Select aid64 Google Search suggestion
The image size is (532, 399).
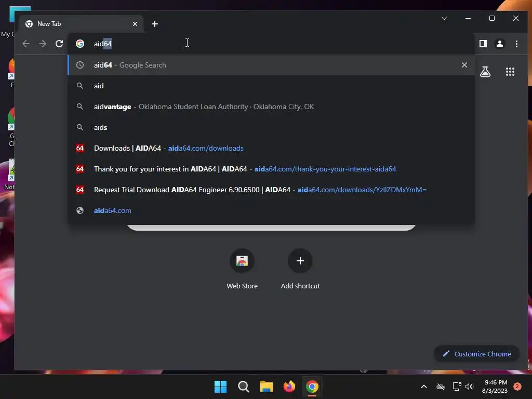tap(271, 65)
